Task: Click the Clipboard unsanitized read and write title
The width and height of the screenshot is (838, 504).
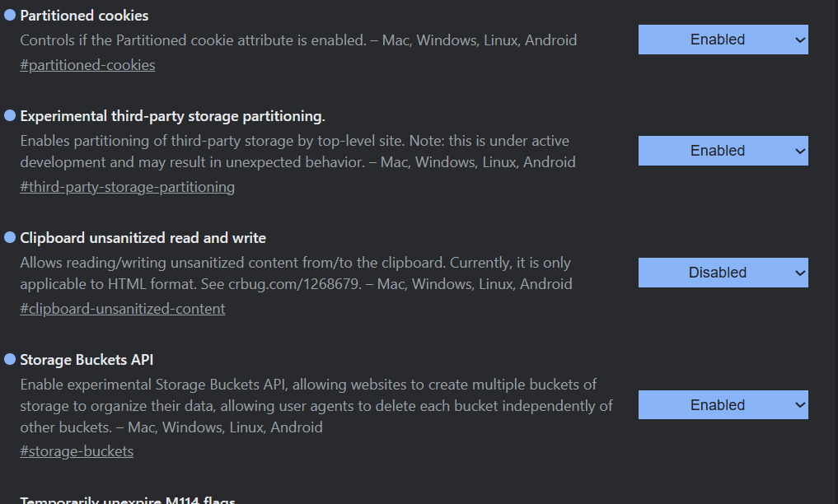Action: (x=143, y=238)
